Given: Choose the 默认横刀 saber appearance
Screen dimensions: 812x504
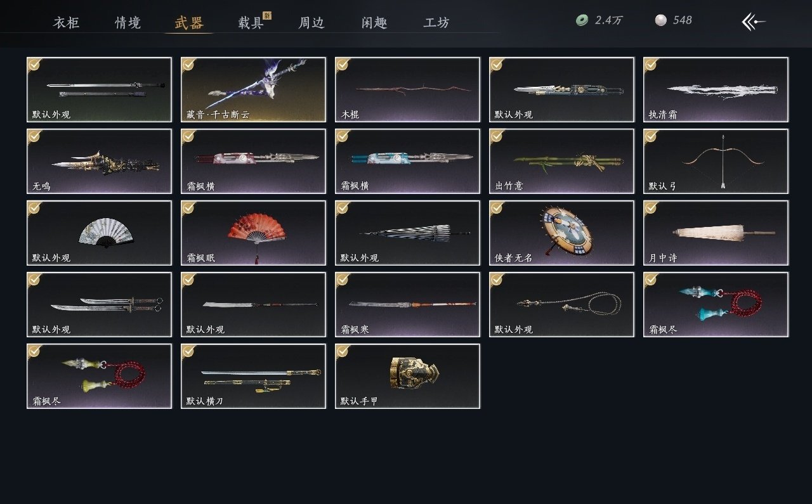Looking at the screenshot, I should click(x=253, y=376).
